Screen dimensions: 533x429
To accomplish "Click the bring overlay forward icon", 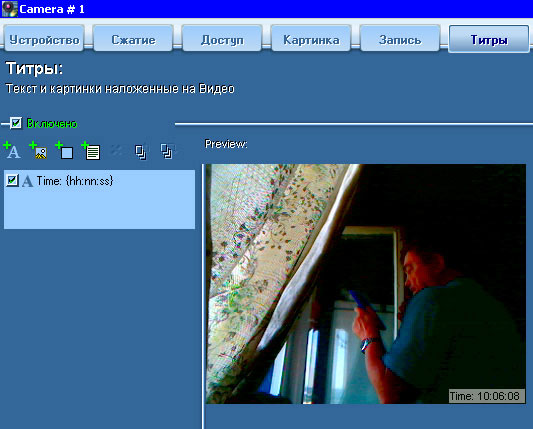I will click(x=140, y=152).
